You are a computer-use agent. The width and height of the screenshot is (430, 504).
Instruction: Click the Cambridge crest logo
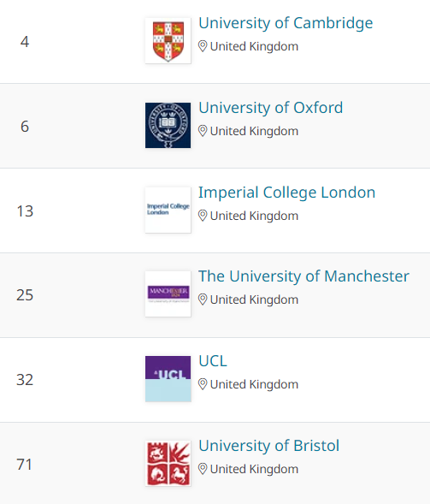click(x=168, y=40)
